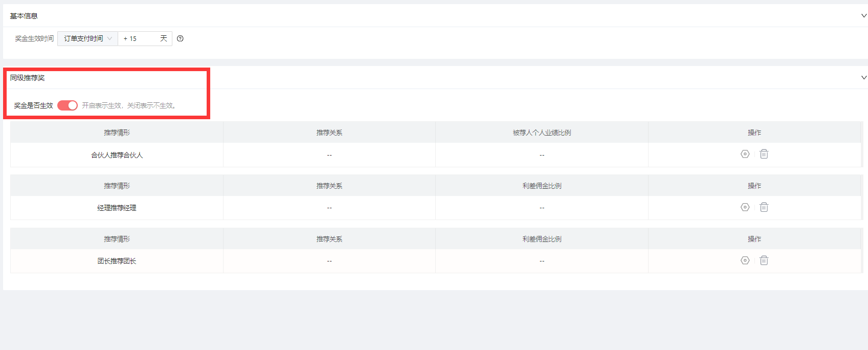Viewport: 868px width, 350px height.
Task: Select the 合伙人推荐合伙人 cell
Action: point(117,155)
